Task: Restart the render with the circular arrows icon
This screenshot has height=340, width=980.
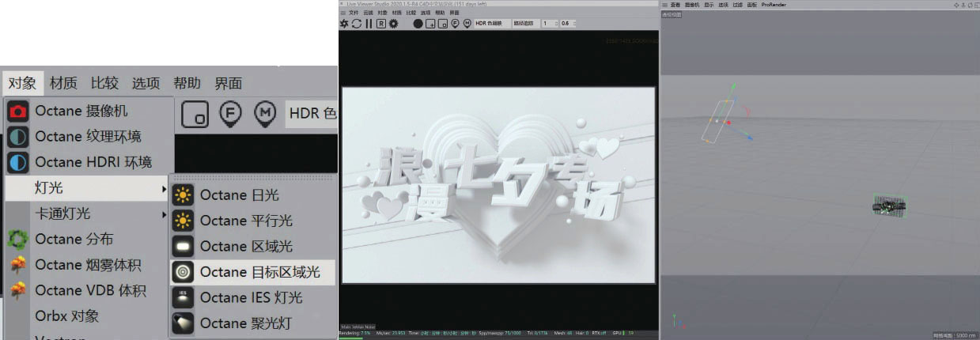Action: [x=357, y=24]
